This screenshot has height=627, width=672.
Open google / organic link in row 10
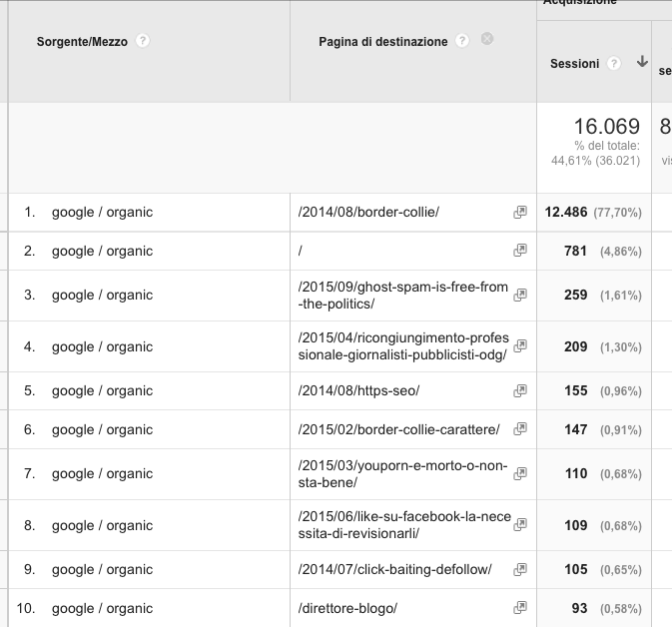102,608
